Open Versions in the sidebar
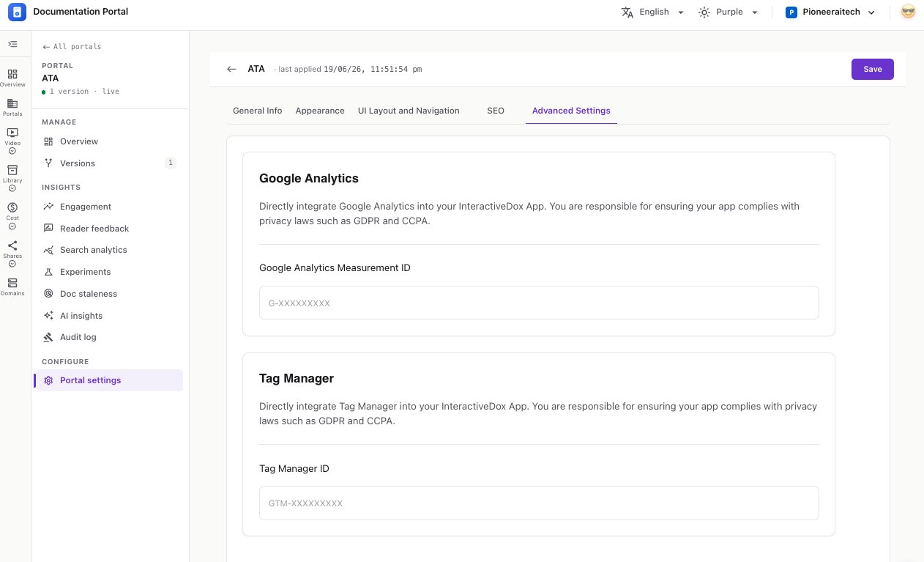924x562 pixels. 110,163
